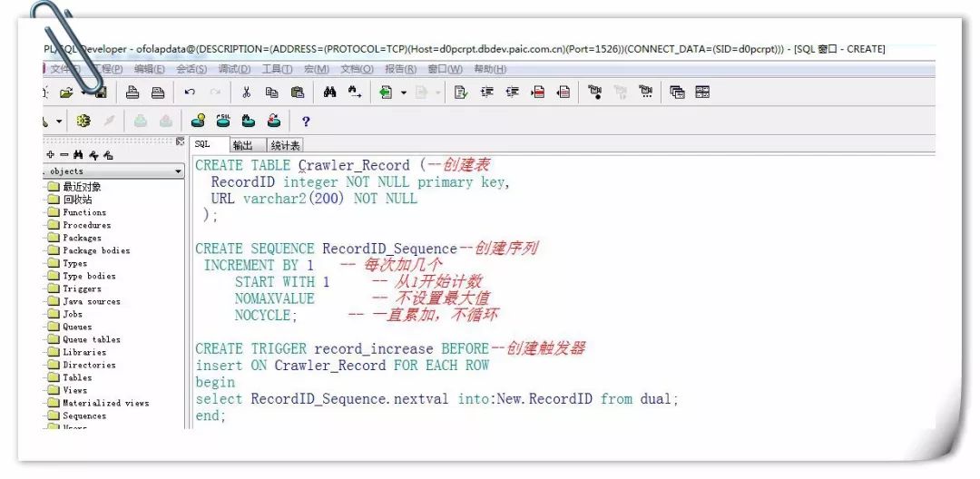The image size is (980, 479).
Task: Select the Tables folder
Action: point(77,377)
